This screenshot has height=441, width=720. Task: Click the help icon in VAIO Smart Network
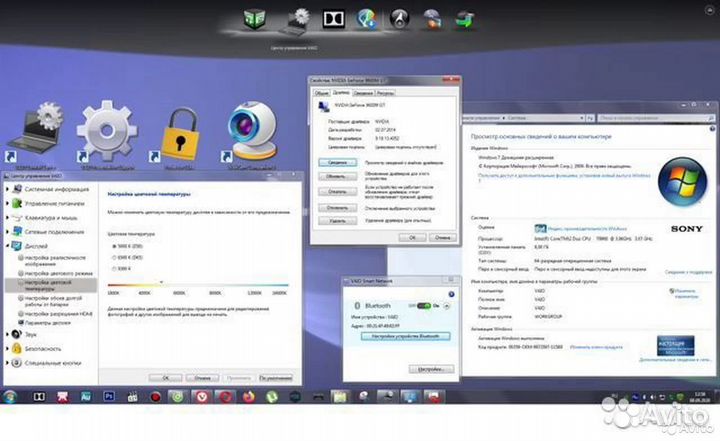point(451,294)
